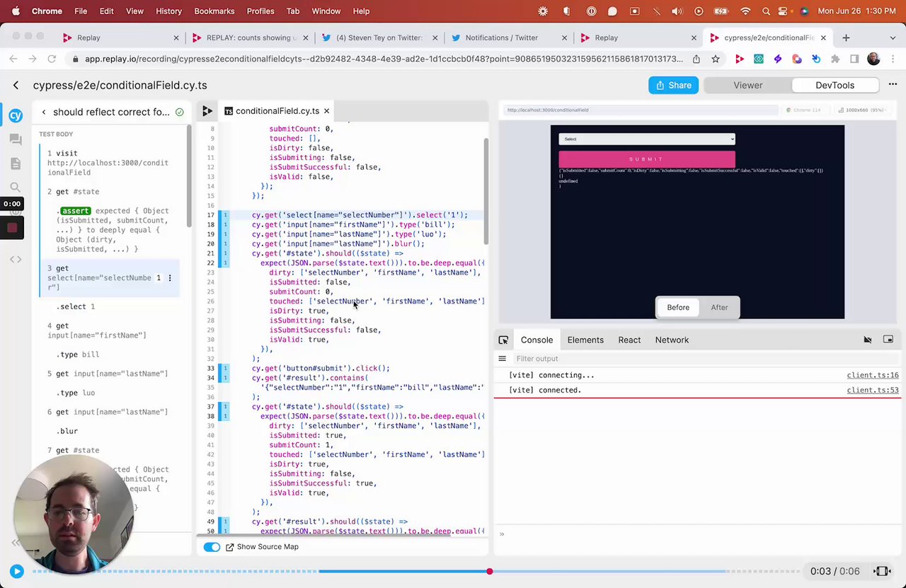
Task: Switch to the React tab
Action: click(629, 340)
